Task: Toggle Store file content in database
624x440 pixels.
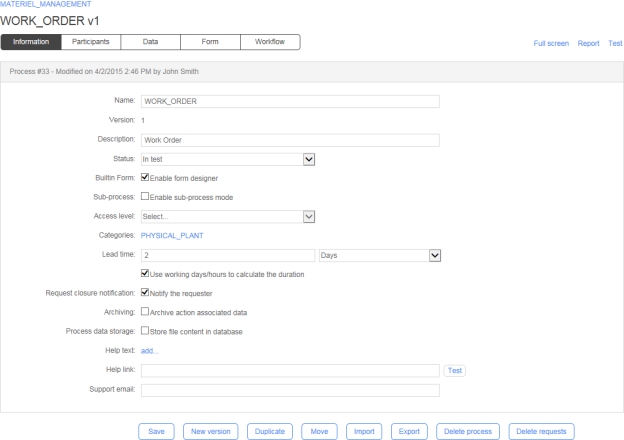Action: coord(146,330)
